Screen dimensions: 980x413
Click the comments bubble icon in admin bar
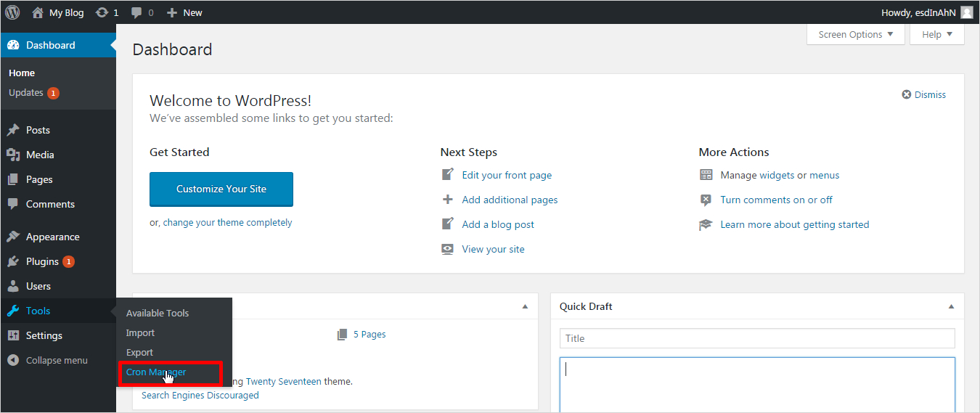[136, 12]
